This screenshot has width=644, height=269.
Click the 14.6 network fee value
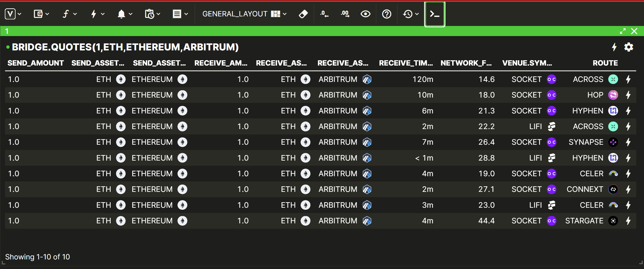pyautogui.click(x=486, y=79)
